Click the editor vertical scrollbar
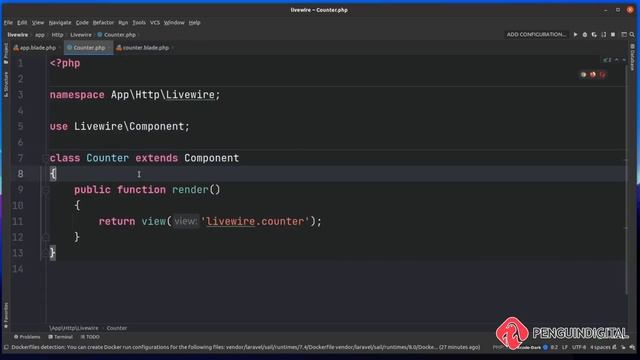 (x=626, y=180)
